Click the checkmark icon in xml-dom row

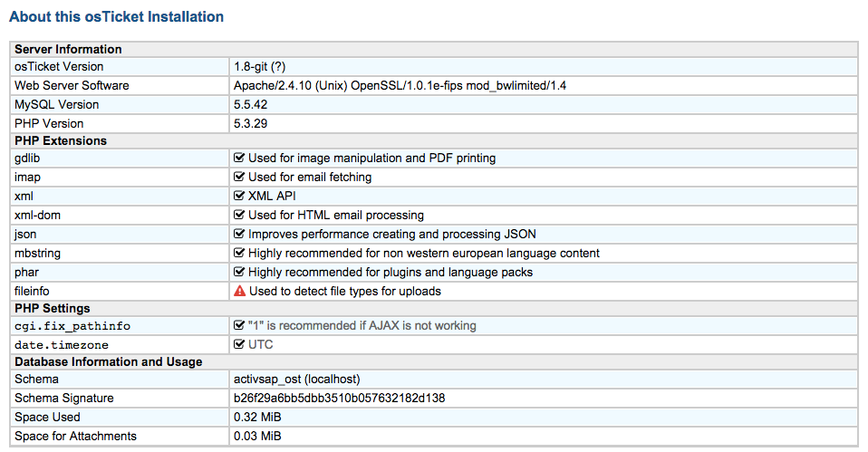[x=239, y=215]
